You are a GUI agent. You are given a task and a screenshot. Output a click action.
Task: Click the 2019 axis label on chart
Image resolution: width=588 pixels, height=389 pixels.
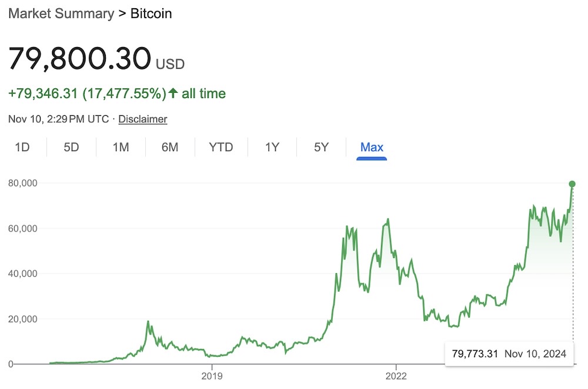point(212,375)
